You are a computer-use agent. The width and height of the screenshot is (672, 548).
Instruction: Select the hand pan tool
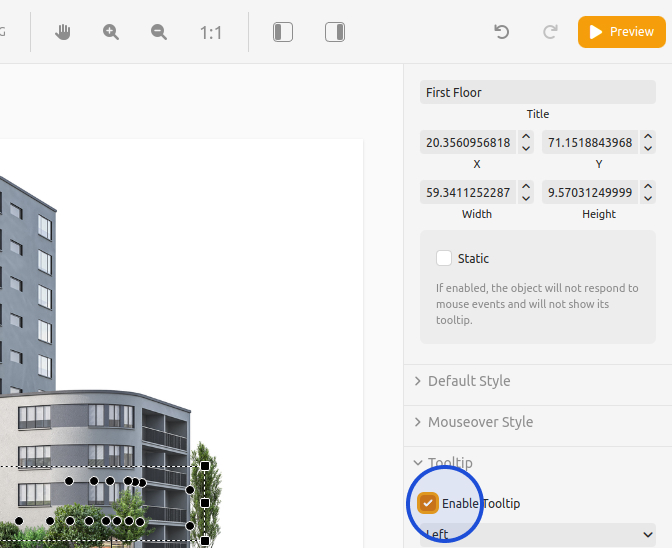(63, 32)
